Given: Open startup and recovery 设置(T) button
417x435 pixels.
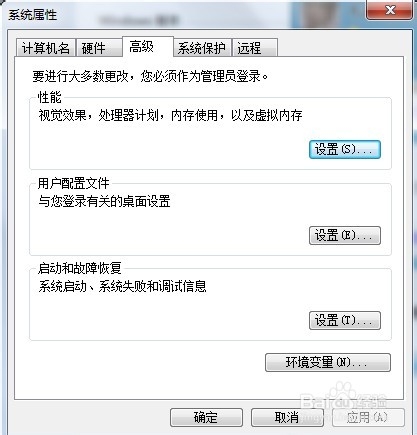Looking at the screenshot, I should 345,321.
